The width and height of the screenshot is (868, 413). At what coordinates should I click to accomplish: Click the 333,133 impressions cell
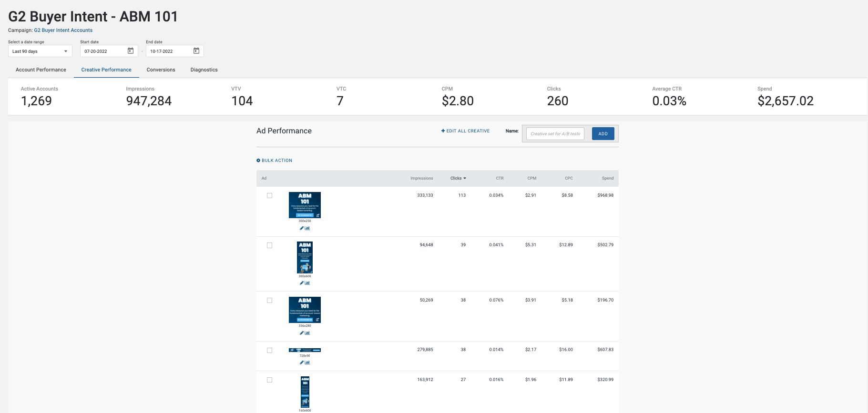[x=425, y=195]
